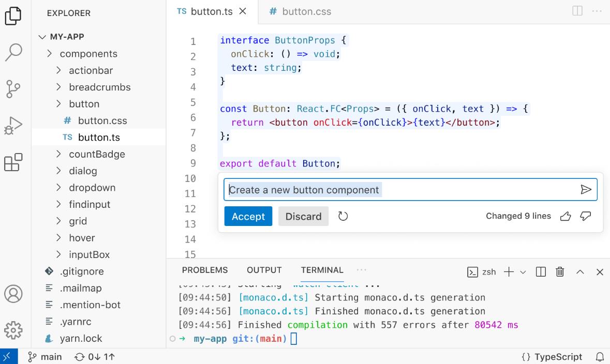Image resolution: width=610 pixels, height=364 pixels.
Task: Open button.css in the explorer
Action: [x=98, y=120]
